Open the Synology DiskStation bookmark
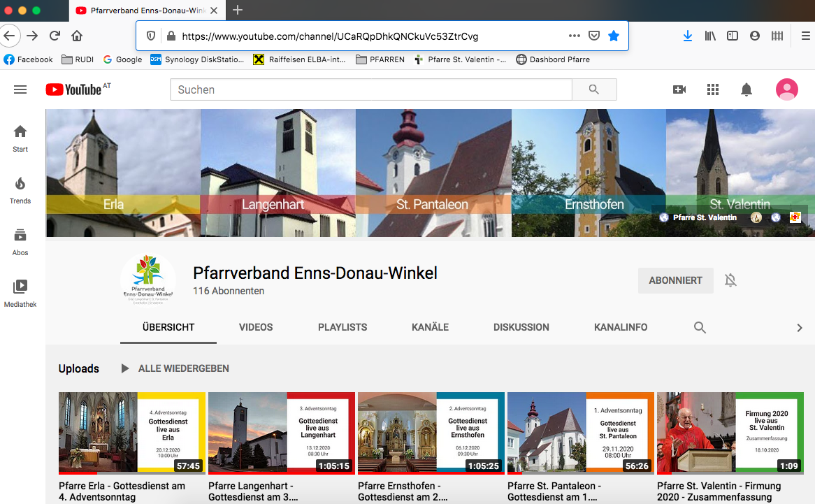Image resolution: width=815 pixels, height=504 pixels. 197,59
